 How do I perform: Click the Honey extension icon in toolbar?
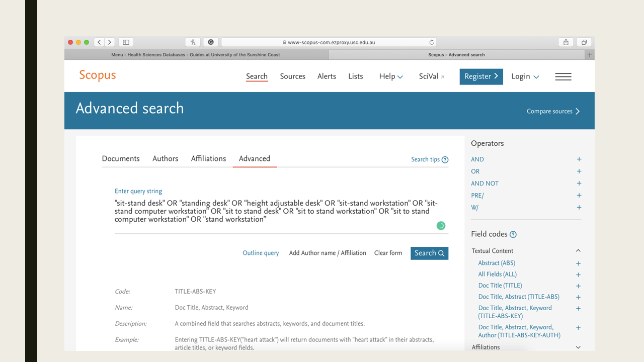(x=193, y=42)
